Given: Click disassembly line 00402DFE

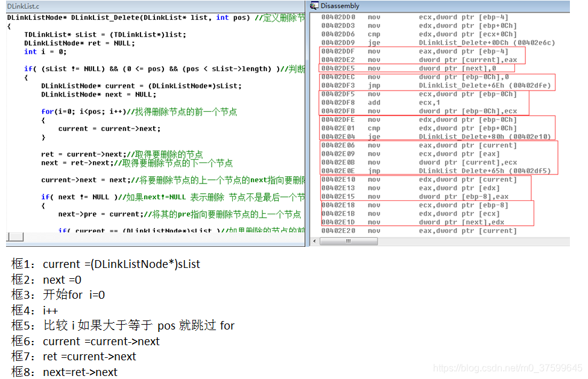Looking at the screenshot, I should pyautogui.click(x=419, y=119).
